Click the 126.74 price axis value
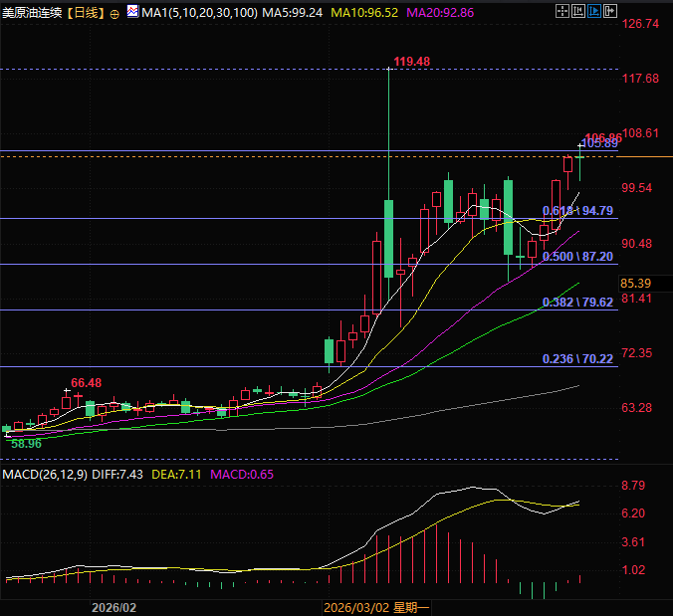The height and width of the screenshot is (616, 673). pyautogui.click(x=640, y=24)
